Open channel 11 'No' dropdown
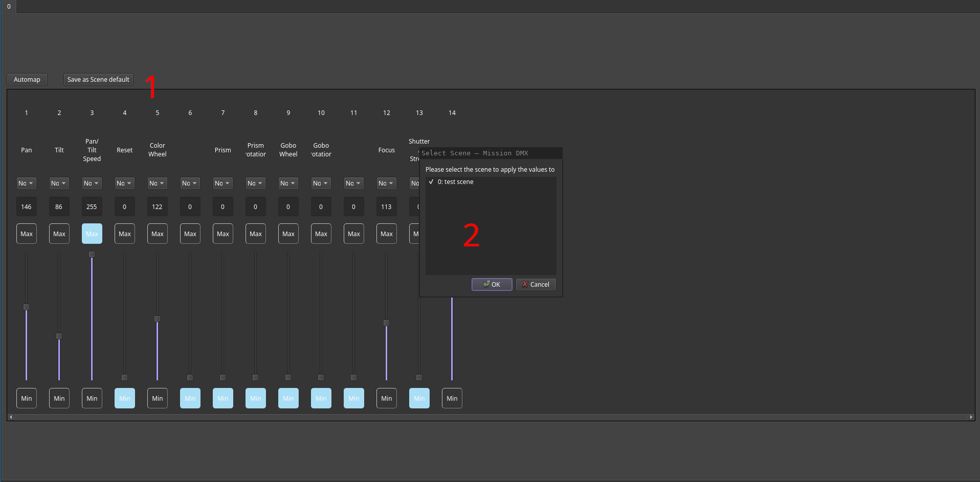Screen dimensions: 980x482 (353, 183)
